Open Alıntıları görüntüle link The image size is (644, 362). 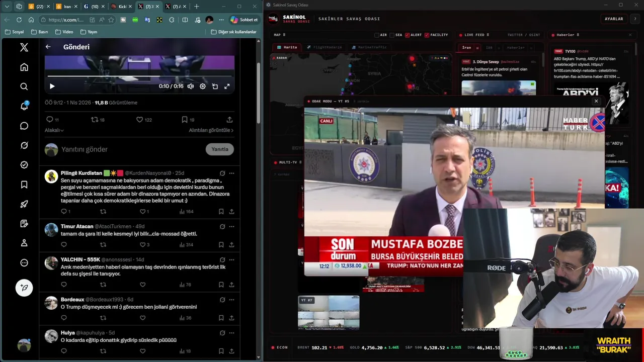[211, 130]
